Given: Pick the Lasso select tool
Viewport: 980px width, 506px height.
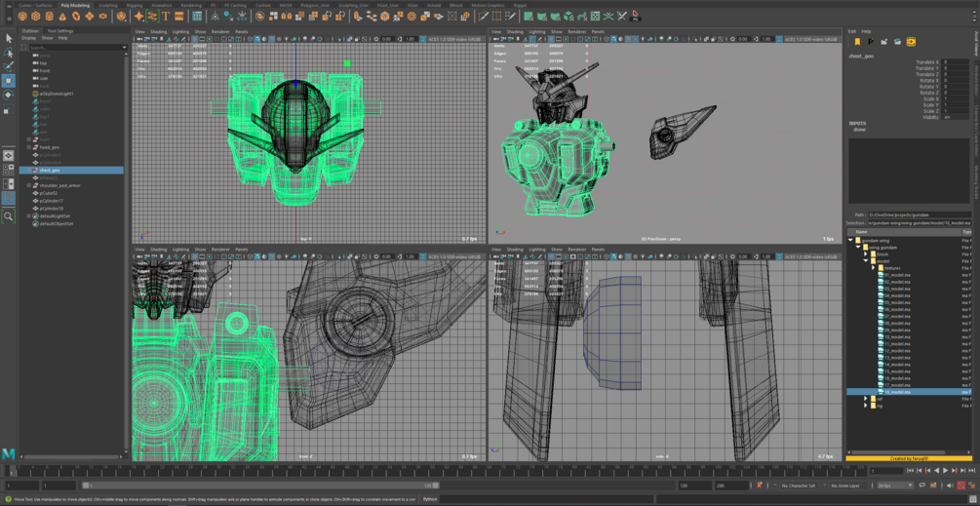Looking at the screenshot, I should 9,52.
